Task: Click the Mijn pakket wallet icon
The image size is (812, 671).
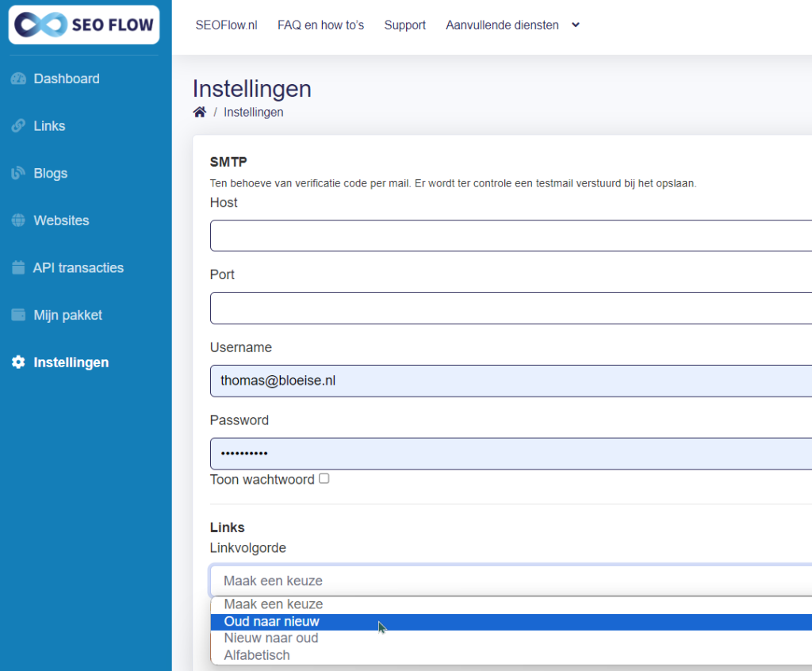Action: point(19,315)
